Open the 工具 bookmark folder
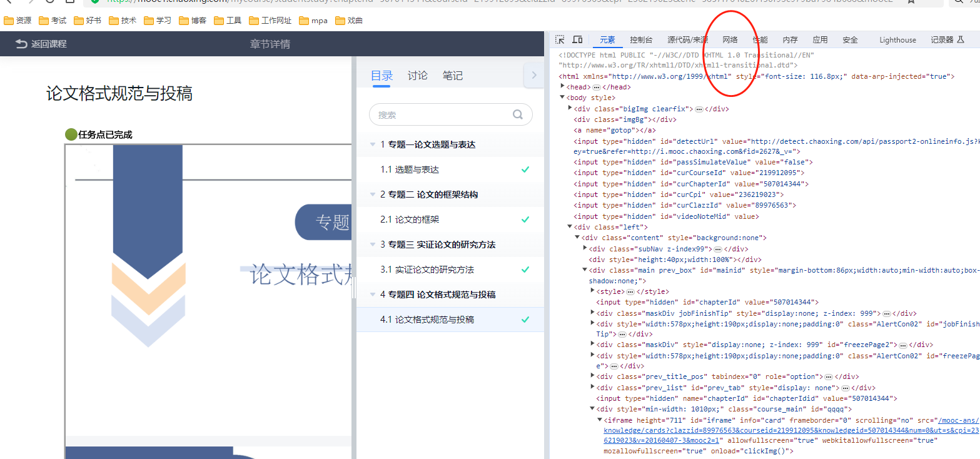This screenshot has width=980, height=459. pos(228,21)
